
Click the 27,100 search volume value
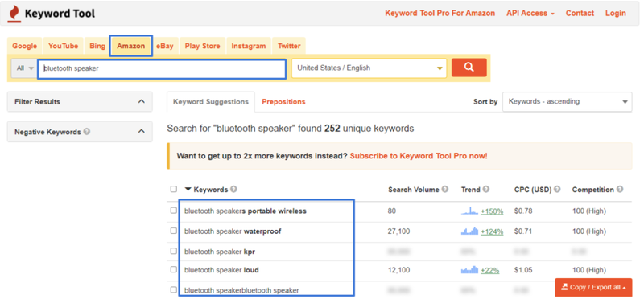coord(398,231)
